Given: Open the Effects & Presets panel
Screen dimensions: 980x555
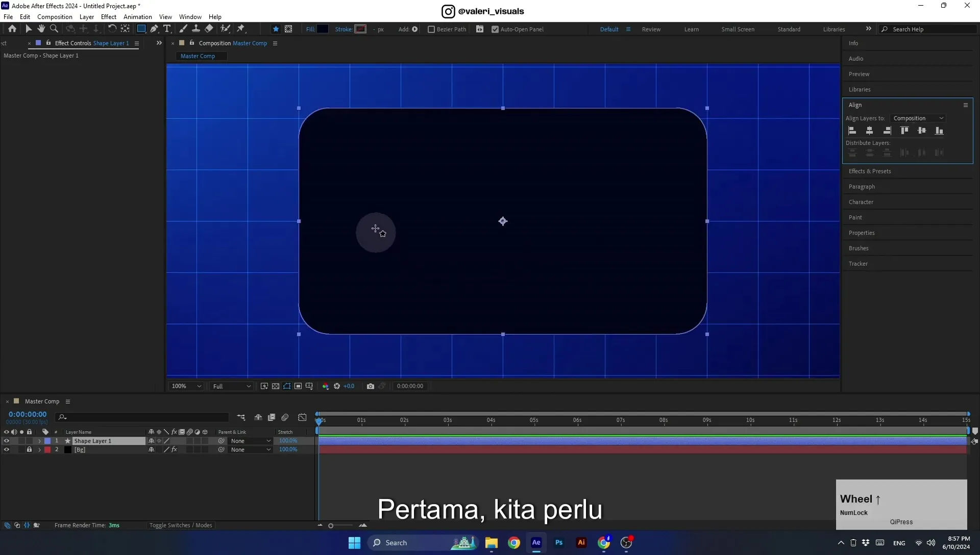Looking at the screenshot, I should coord(870,171).
